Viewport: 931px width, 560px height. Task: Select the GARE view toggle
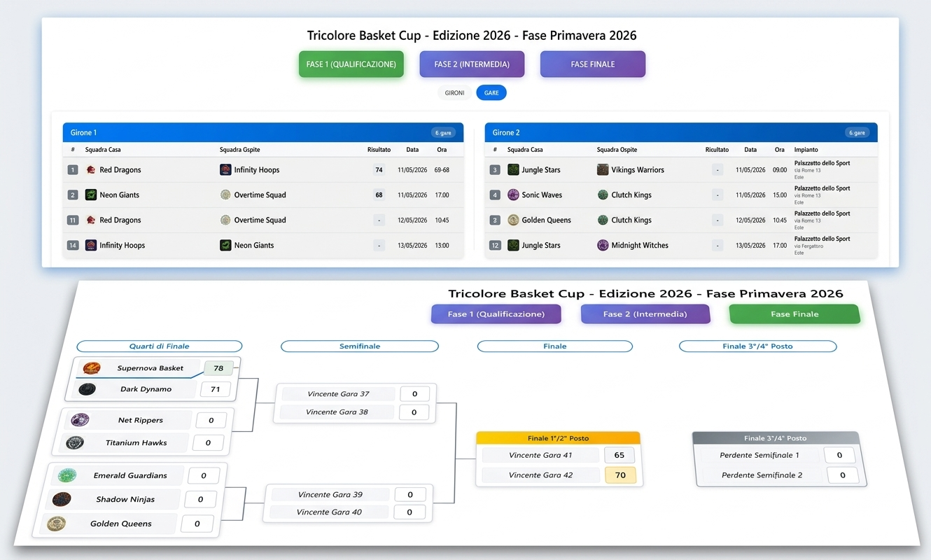[491, 93]
